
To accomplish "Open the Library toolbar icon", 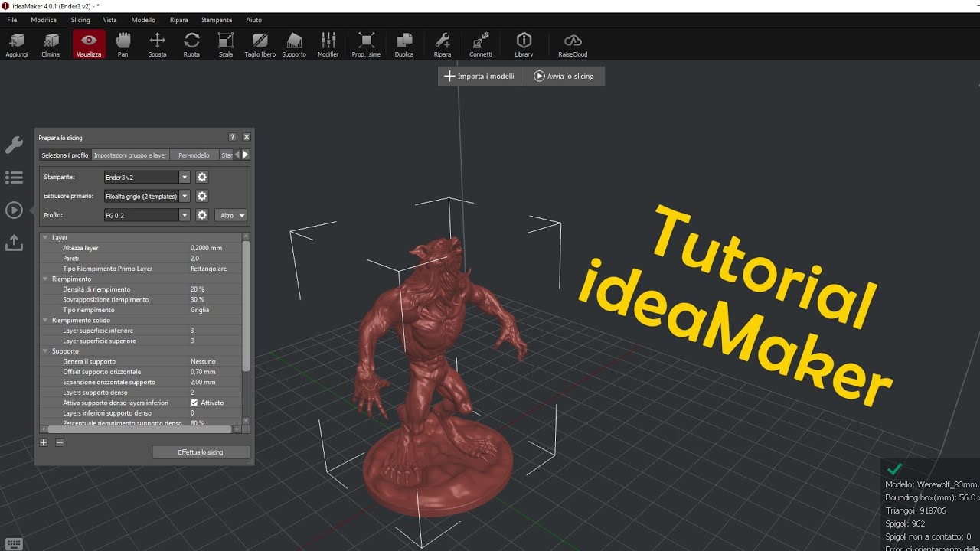I will tap(524, 44).
